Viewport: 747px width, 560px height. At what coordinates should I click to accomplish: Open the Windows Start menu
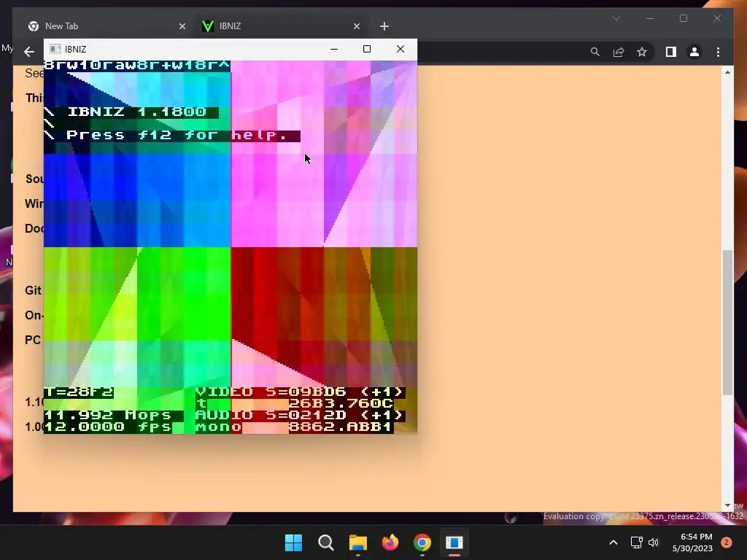(293, 542)
